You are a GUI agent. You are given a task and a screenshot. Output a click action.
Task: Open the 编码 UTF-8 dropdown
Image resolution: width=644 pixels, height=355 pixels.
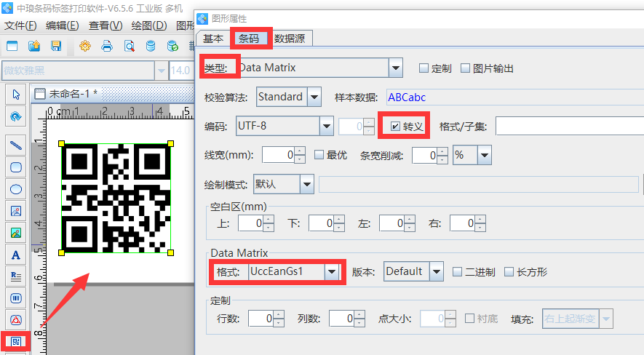click(327, 126)
